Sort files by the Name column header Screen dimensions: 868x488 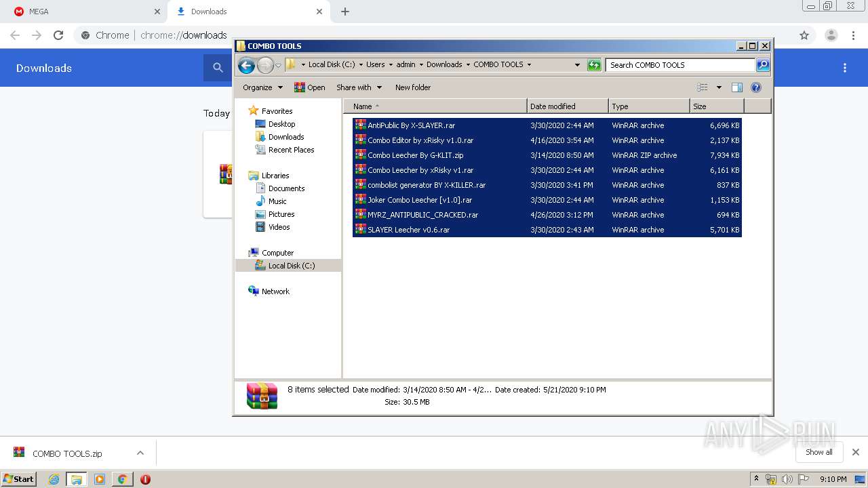click(x=435, y=106)
